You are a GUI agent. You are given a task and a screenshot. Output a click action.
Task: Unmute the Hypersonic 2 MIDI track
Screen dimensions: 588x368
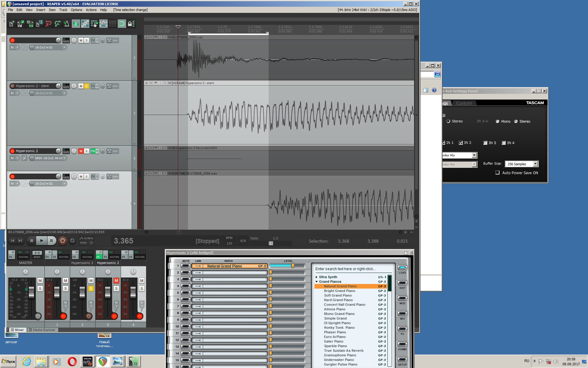(x=81, y=151)
